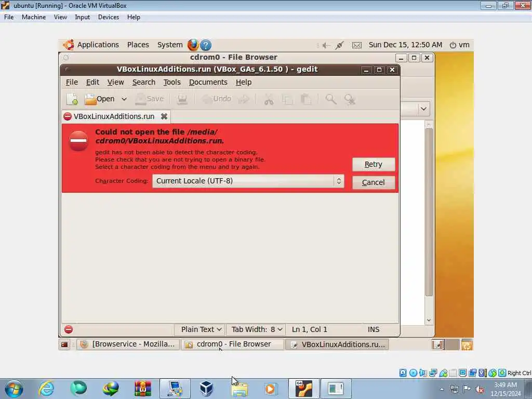
Task: Open gedit Help menu
Action: tap(243, 82)
